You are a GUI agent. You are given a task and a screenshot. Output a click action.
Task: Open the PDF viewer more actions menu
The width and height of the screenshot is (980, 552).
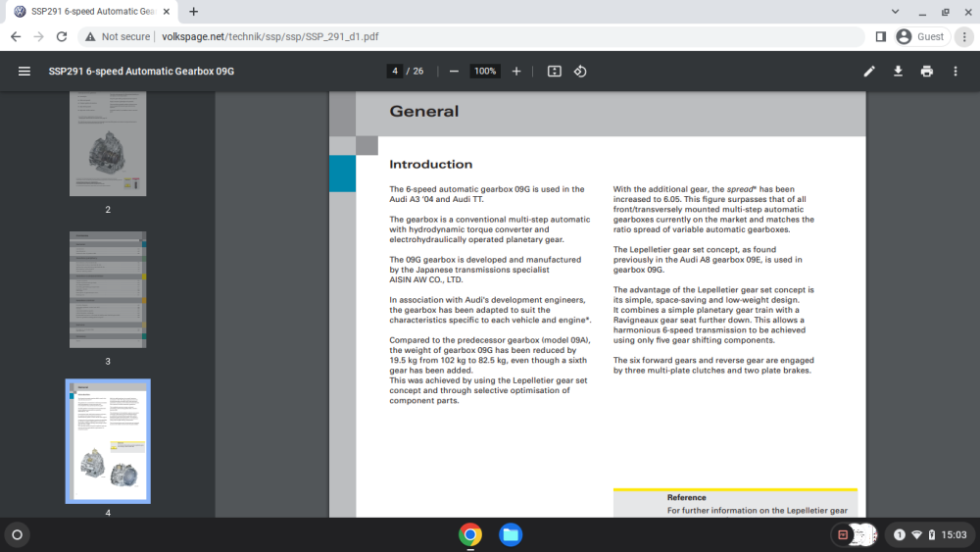[x=955, y=72]
